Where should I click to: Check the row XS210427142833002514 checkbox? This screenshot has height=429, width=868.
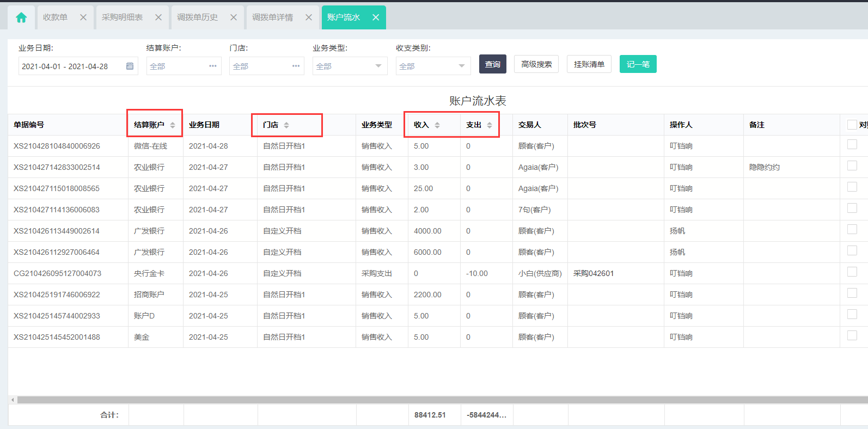click(852, 166)
